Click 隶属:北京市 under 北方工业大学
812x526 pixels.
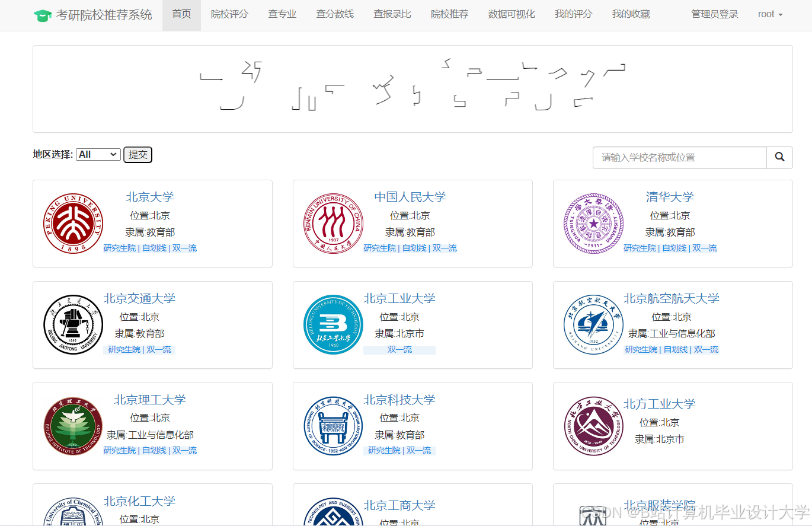(660, 439)
